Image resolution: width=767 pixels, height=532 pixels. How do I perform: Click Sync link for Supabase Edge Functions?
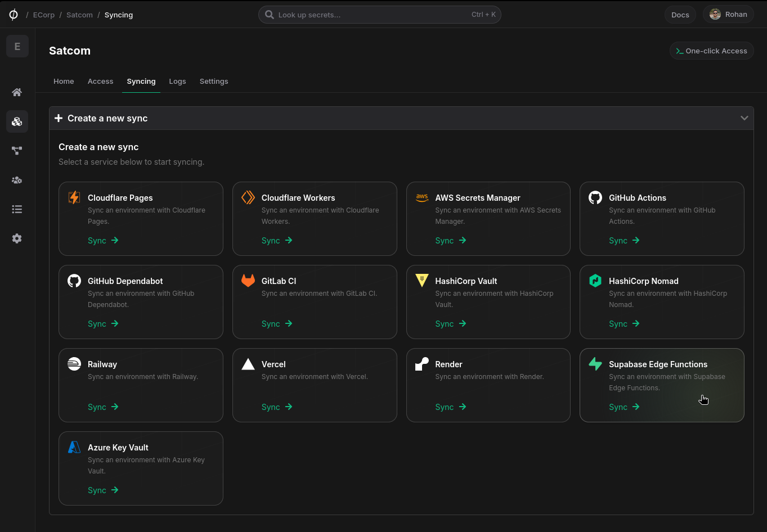pos(624,407)
